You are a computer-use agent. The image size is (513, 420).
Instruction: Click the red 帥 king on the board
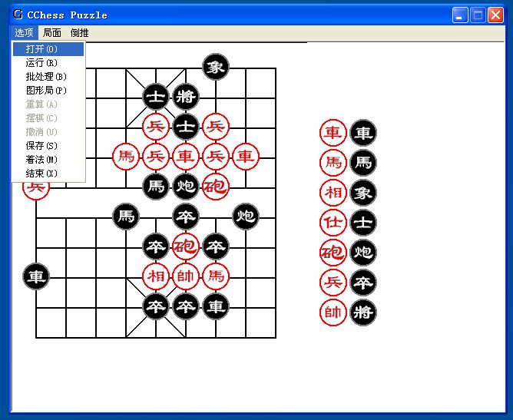(x=186, y=276)
